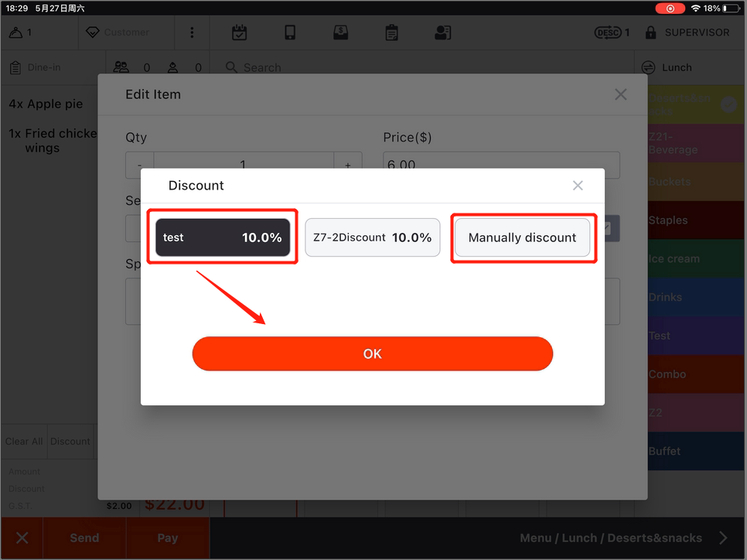Image resolution: width=747 pixels, height=560 pixels.
Task: Switch menu using the Lunch selector
Action: tap(676, 67)
